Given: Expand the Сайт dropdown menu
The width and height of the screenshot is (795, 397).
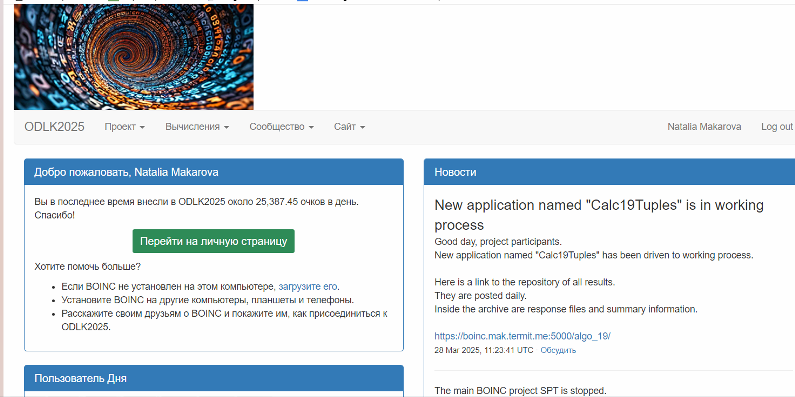Looking at the screenshot, I should [x=349, y=127].
